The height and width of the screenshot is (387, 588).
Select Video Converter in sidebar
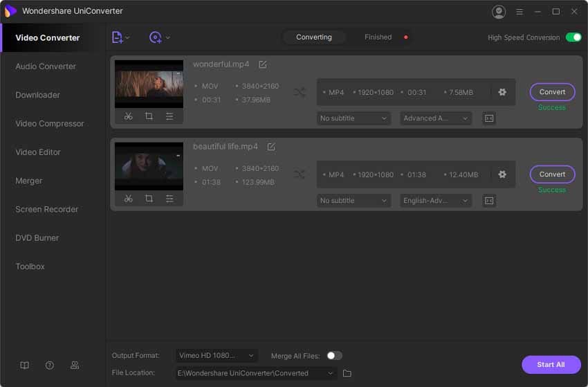[x=48, y=38]
